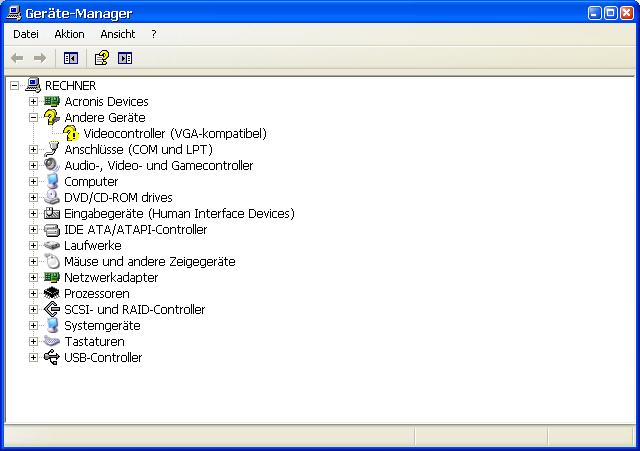640x451 pixels.
Task: Open the Datei menu
Action: coord(26,34)
